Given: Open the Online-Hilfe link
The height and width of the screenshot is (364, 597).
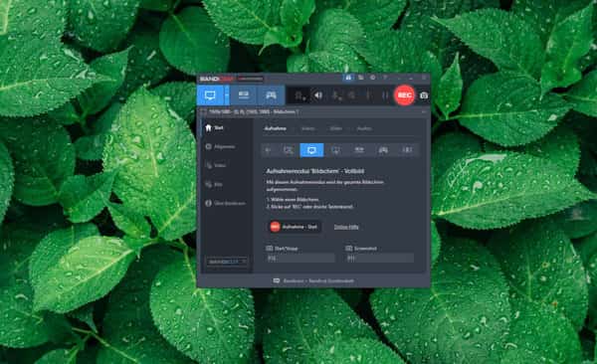Looking at the screenshot, I should (x=346, y=227).
